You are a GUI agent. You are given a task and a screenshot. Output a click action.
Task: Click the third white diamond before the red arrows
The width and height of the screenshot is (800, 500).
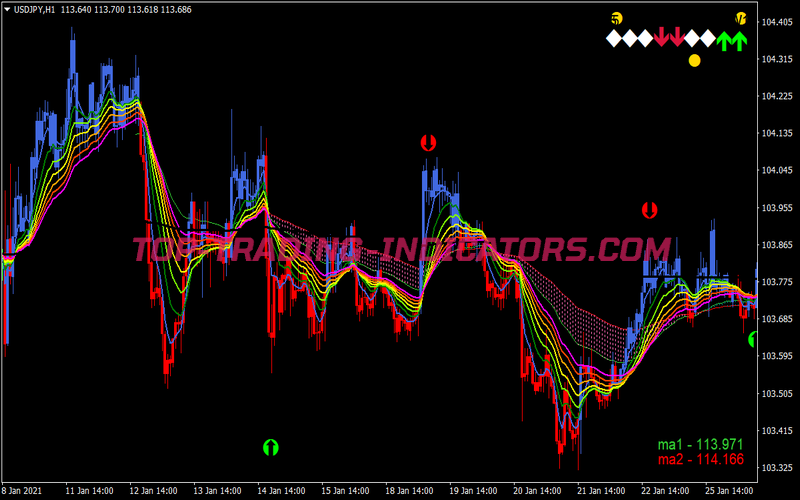coord(645,38)
